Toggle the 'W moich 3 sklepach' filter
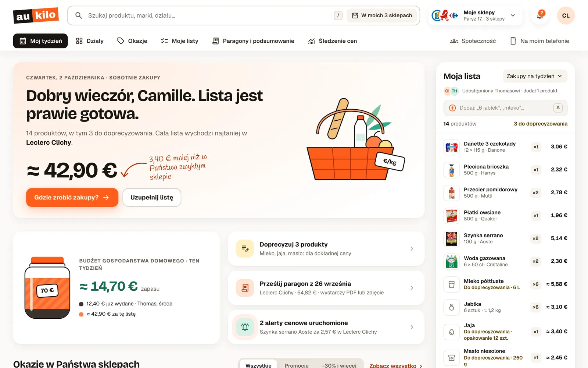The width and height of the screenshot is (588, 368). [x=382, y=15]
